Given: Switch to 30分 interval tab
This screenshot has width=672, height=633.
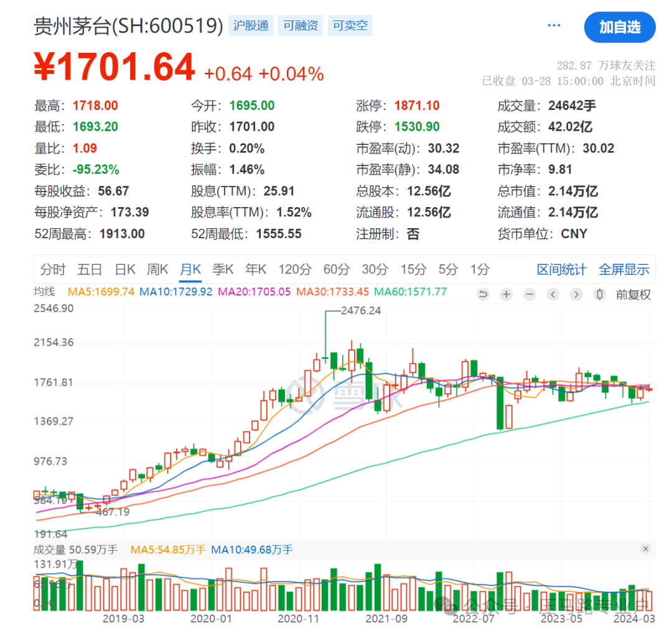Looking at the screenshot, I should [x=375, y=269].
